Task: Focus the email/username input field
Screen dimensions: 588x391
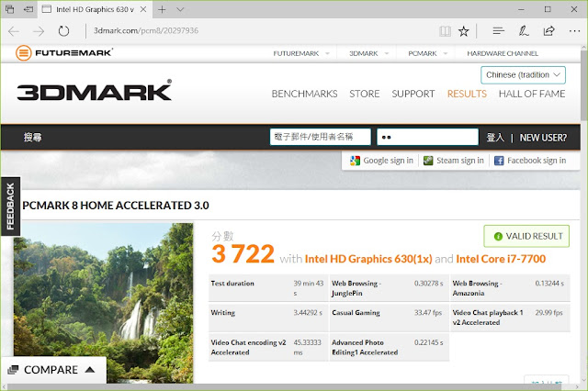Action: pyautogui.click(x=321, y=137)
